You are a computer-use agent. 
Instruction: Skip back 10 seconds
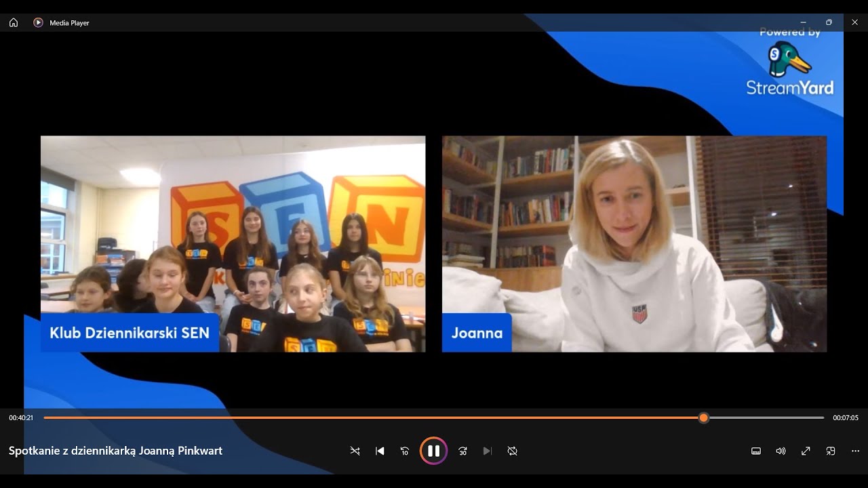[405, 451]
